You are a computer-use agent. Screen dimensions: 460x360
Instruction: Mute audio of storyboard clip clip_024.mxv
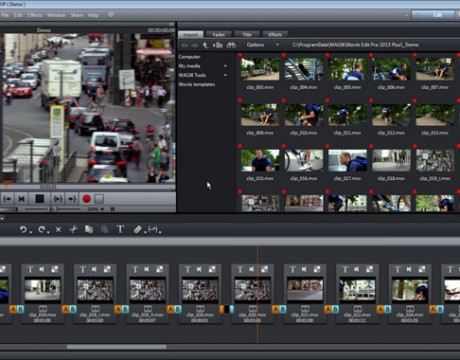[409, 269]
